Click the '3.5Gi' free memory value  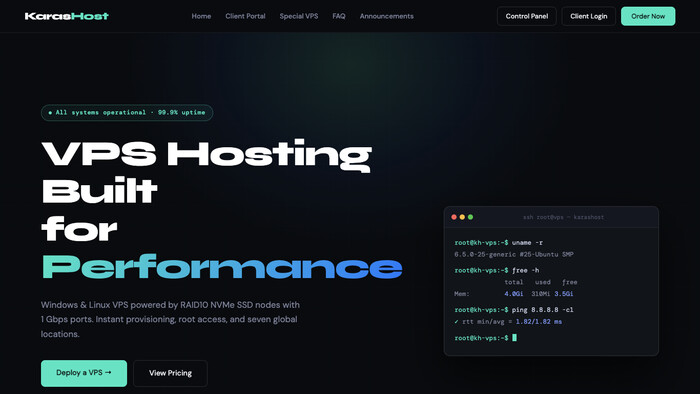(x=564, y=294)
